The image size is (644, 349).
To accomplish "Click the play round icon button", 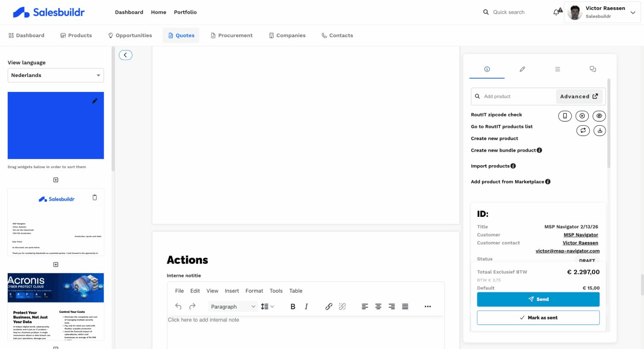I will [582, 116].
